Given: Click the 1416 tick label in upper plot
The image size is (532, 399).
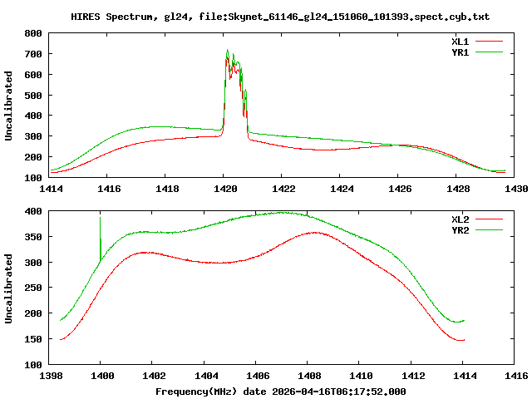Looking at the screenshot, I should click(109, 189).
